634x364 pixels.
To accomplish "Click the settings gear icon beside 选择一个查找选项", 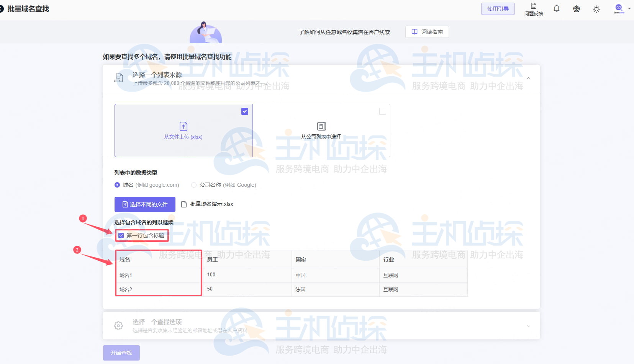I will tap(118, 326).
